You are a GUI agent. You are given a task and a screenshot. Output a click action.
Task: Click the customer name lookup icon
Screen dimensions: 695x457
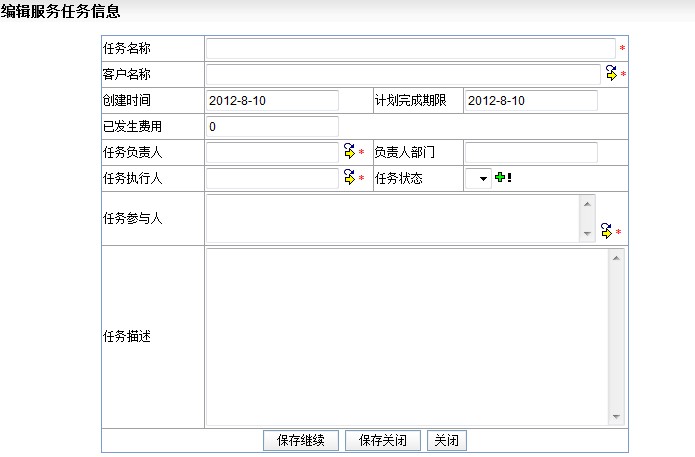click(x=611, y=73)
